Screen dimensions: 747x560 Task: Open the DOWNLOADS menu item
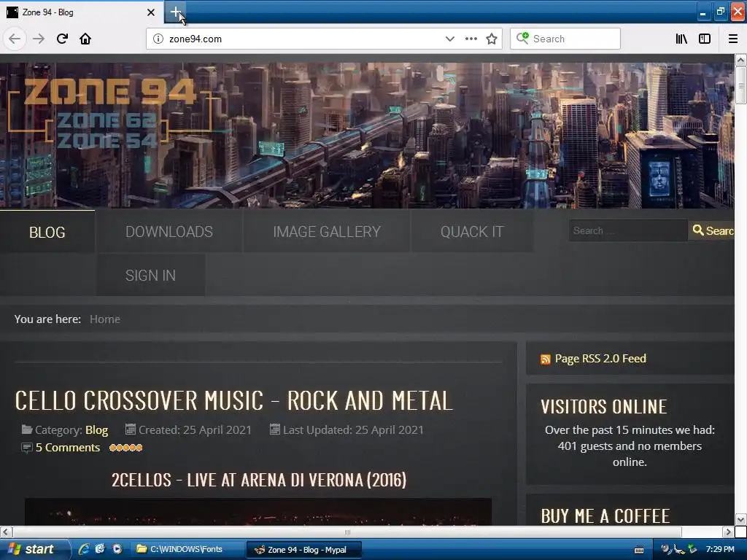169,232
